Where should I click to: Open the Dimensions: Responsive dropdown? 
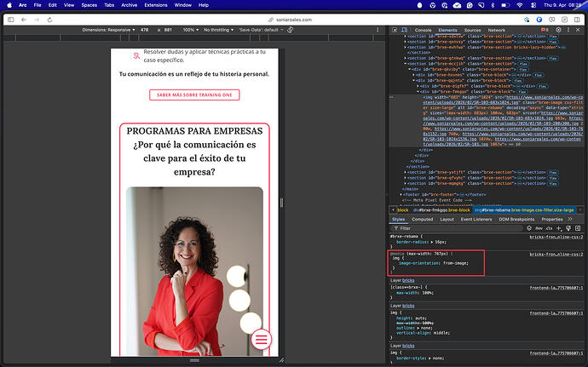109,30
